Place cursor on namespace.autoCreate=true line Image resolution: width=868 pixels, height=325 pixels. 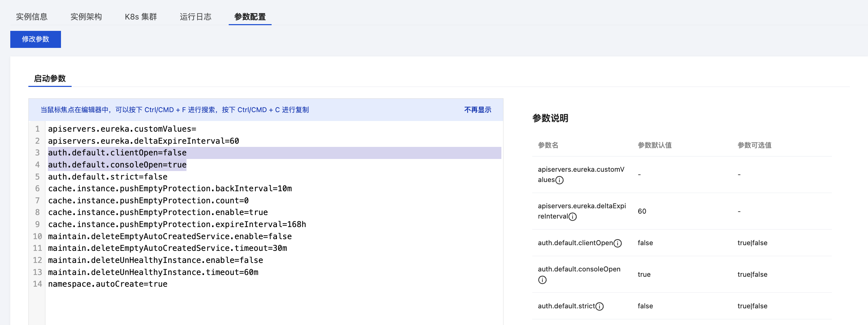pos(108,284)
